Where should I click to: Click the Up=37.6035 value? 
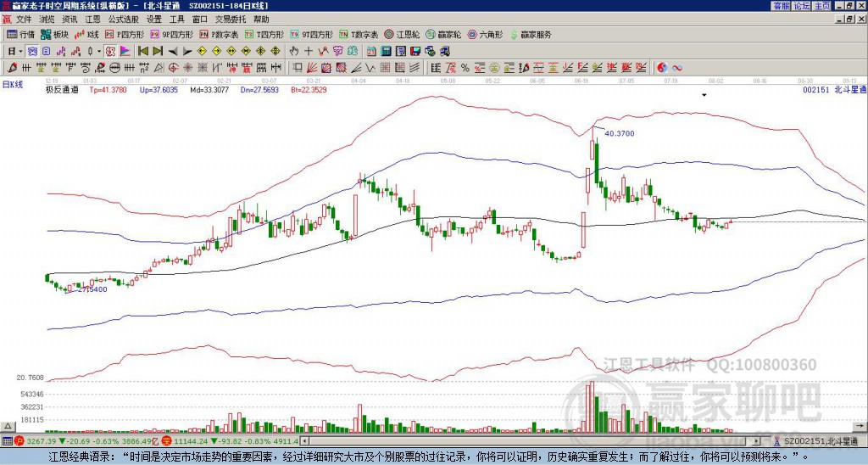[159, 90]
